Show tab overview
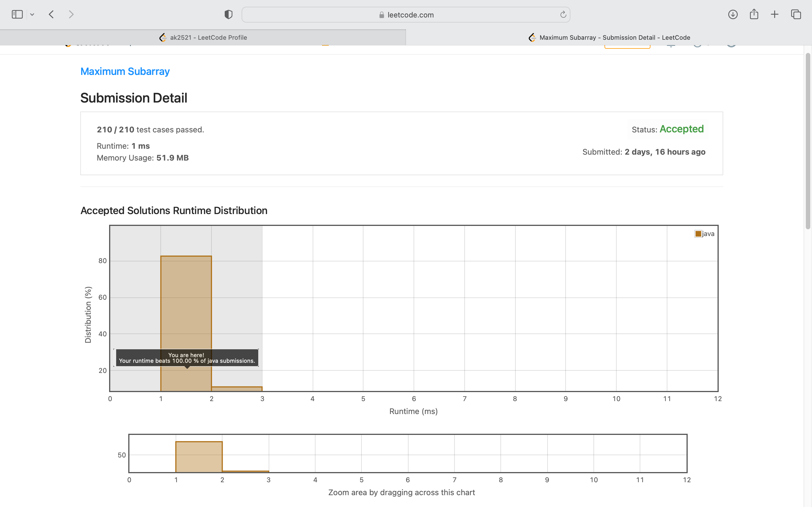Viewport: 812px width, 507px height. [x=796, y=14]
